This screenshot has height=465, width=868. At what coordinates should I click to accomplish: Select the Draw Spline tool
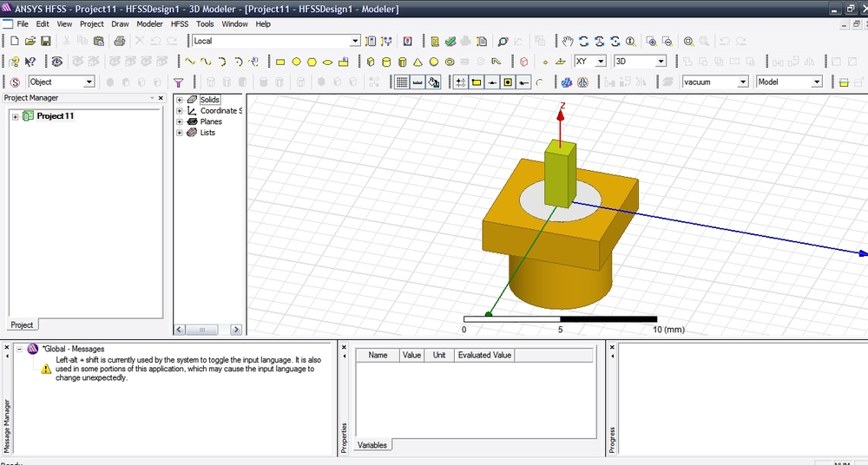point(206,62)
